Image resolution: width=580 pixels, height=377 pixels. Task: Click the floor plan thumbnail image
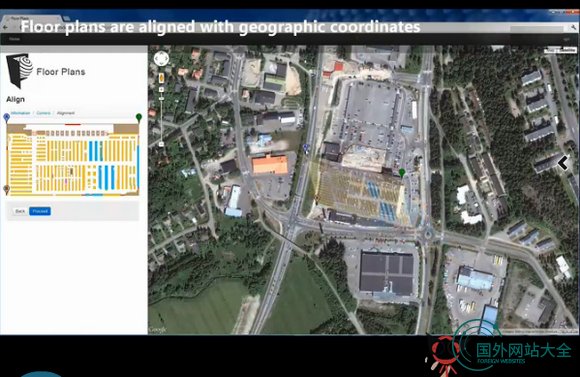coord(73,159)
